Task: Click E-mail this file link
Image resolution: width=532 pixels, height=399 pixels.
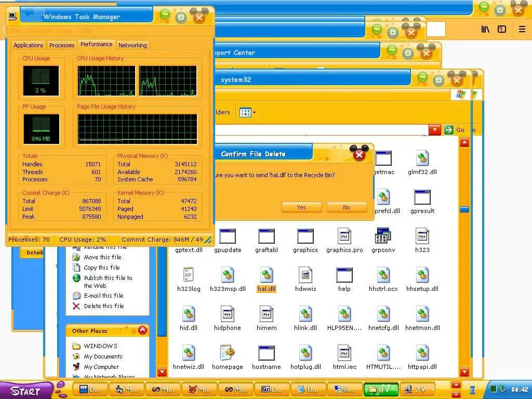Action: pos(103,296)
